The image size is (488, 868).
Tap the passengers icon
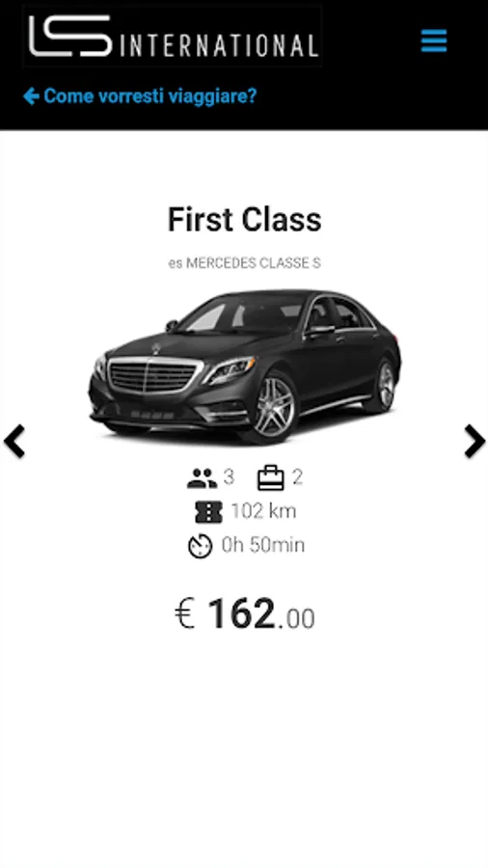pyautogui.click(x=202, y=478)
